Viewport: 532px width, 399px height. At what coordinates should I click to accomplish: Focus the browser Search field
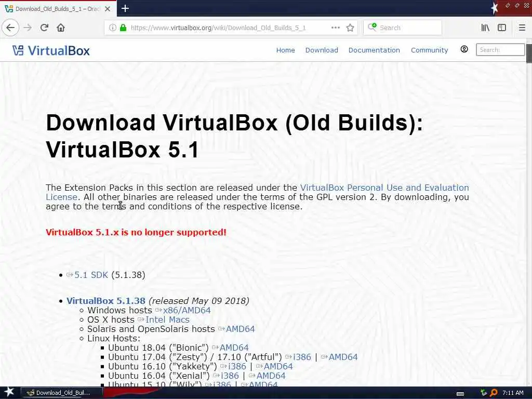point(403,28)
